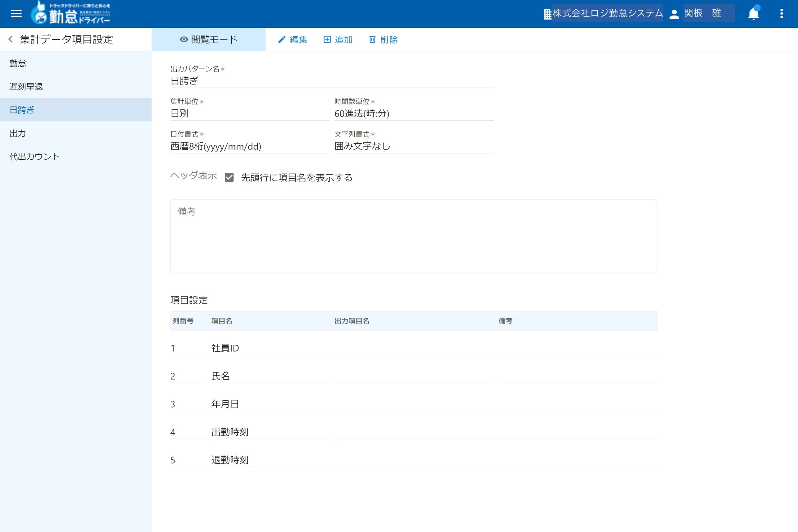
Task: Click the pencil 編集 edit button
Action: 292,40
